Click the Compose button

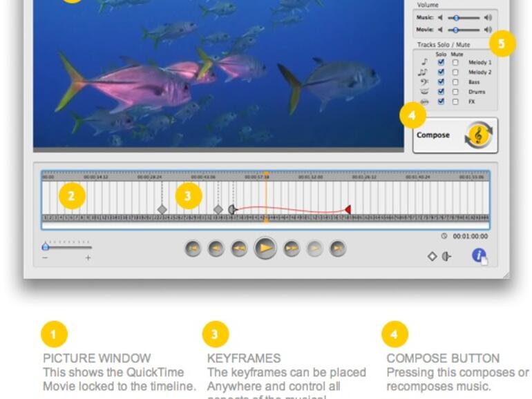pyautogui.click(x=455, y=135)
